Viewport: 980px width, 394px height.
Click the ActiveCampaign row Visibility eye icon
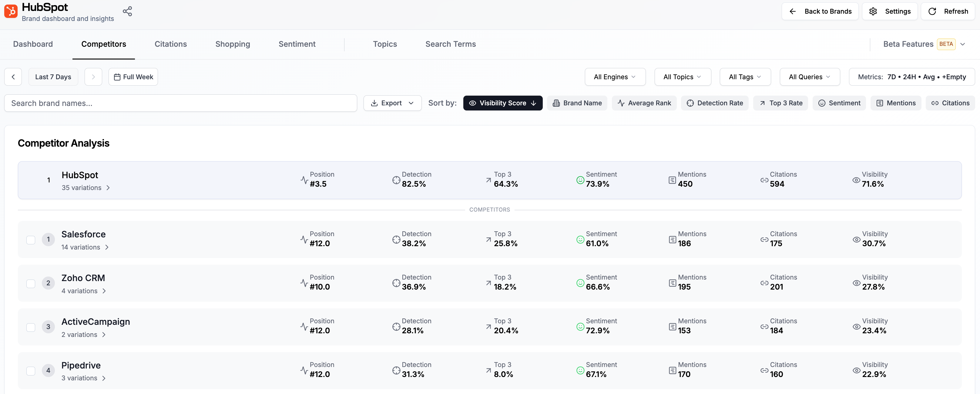pyautogui.click(x=856, y=327)
